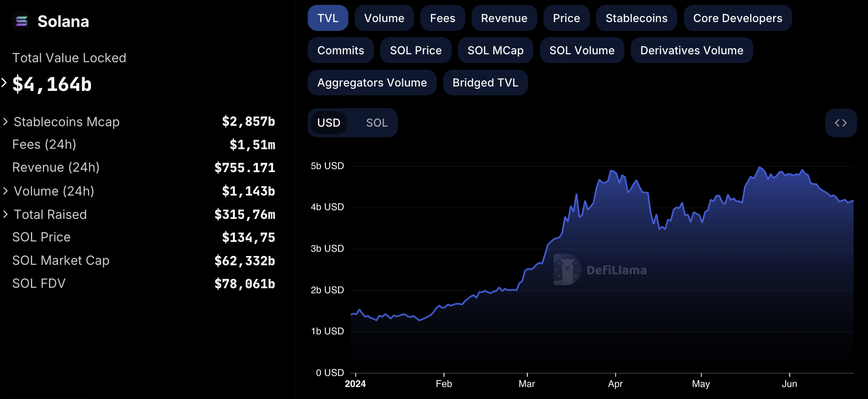This screenshot has width=868, height=399.
Task: Open the embed chart code icon
Action: click(841, 123)
